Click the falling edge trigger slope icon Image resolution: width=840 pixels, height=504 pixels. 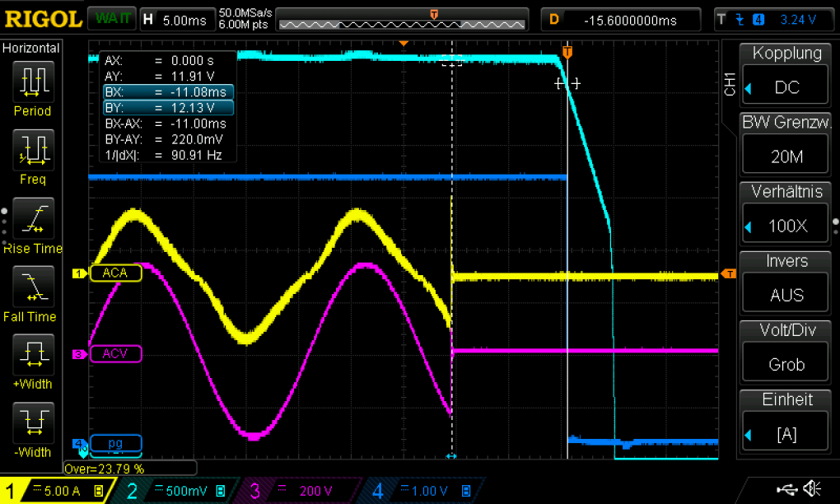point(740,20)
